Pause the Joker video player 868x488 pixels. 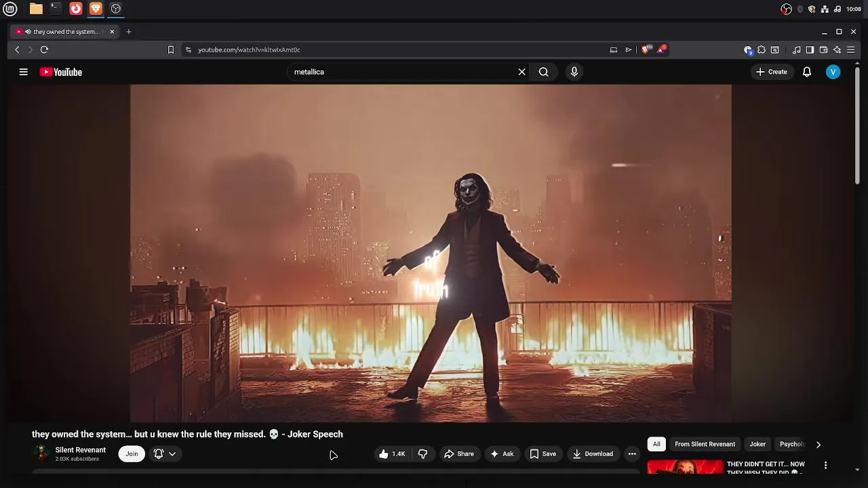431,253
